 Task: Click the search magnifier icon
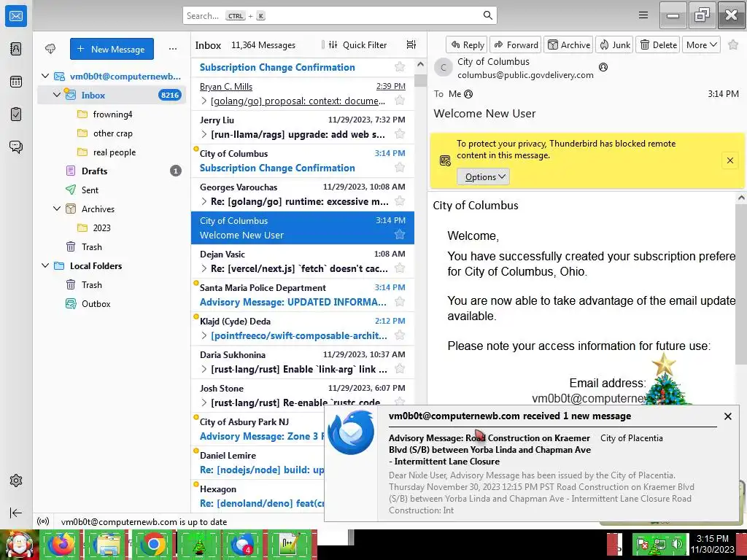pyautogui.click(x=488, y=15)
